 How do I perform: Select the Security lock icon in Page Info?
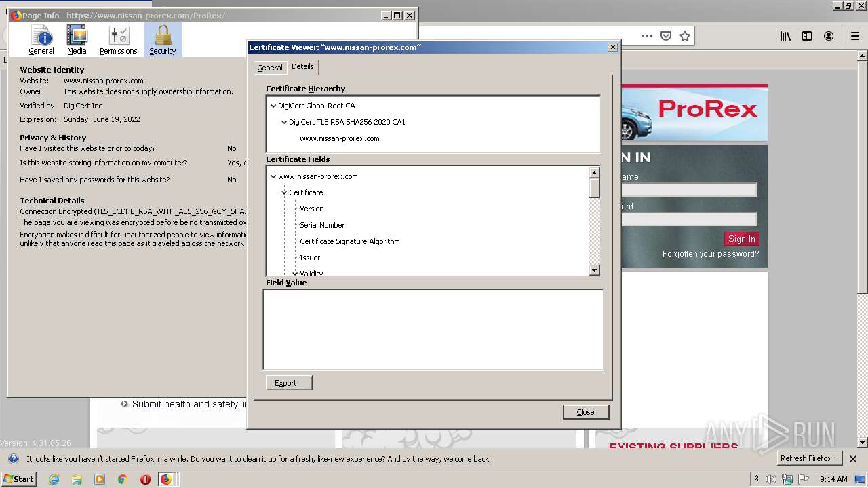163,40
